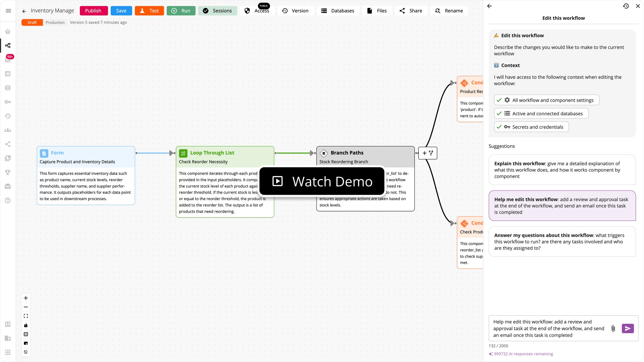The height and width of the screenshot is (362, 644).
Task: Open the inbox with the 99+ badge
Action: [x=8, y=59]
